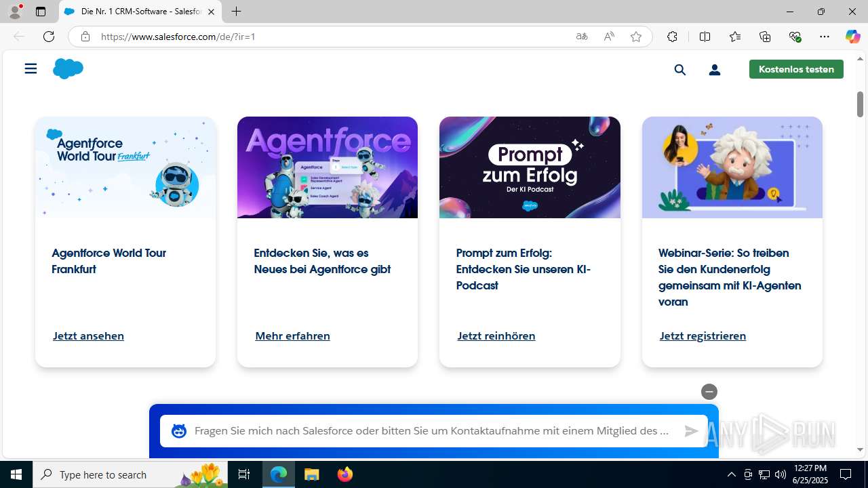
Task: Open Task View on the taskbar
Action: click(x=245, y=474)
